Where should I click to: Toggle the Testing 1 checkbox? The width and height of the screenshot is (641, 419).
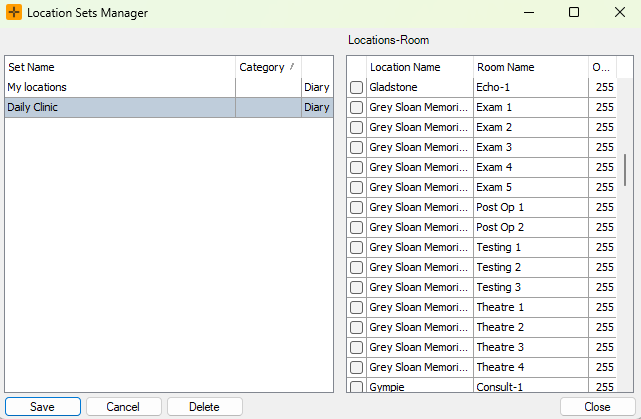356,248
